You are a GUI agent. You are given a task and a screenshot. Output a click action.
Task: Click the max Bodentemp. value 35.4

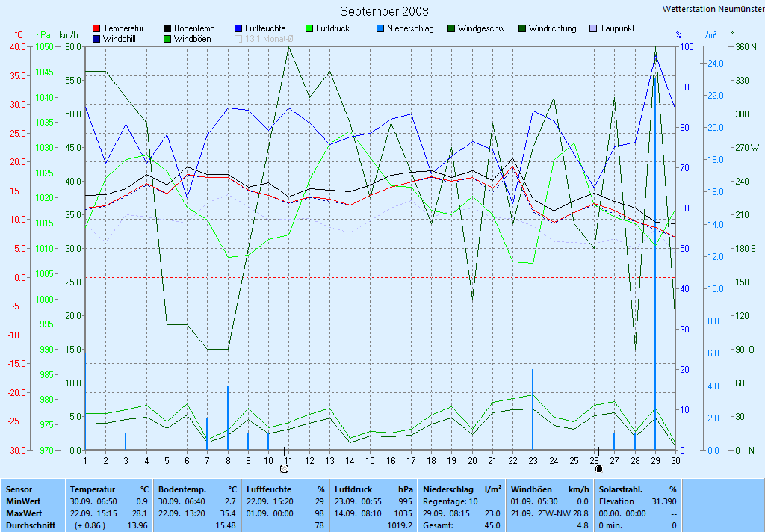pos(228,513)
